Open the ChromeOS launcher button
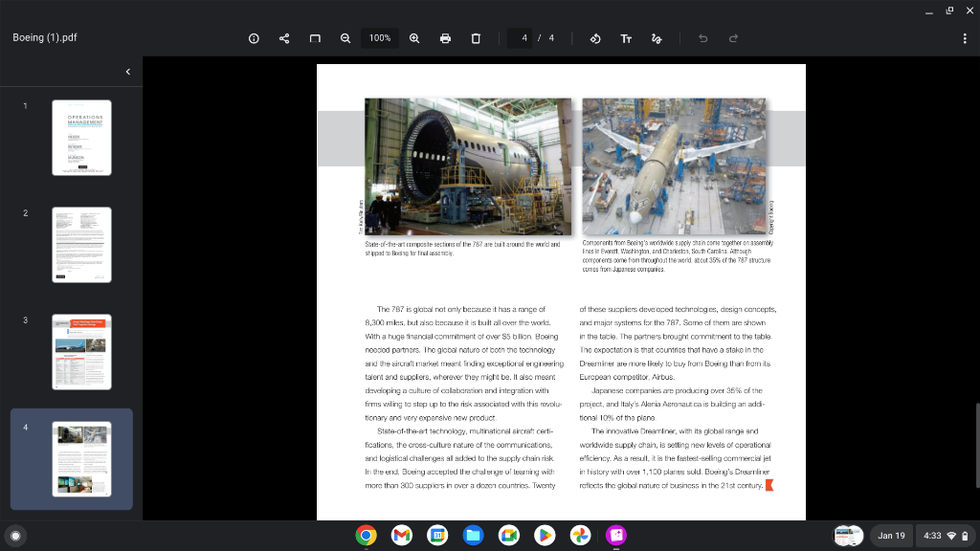 (x=15, y=536)
